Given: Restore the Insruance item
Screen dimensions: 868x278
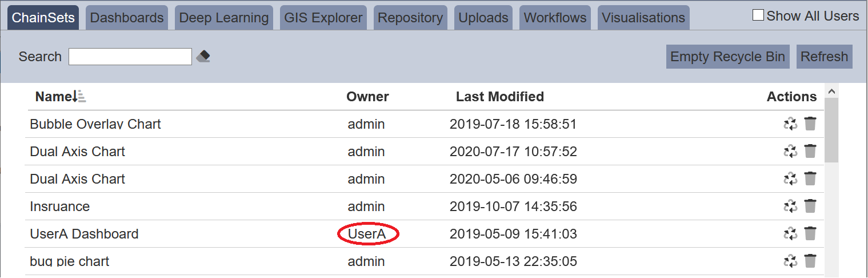Looking at the screenshot, I should click(x=790, y=206).
